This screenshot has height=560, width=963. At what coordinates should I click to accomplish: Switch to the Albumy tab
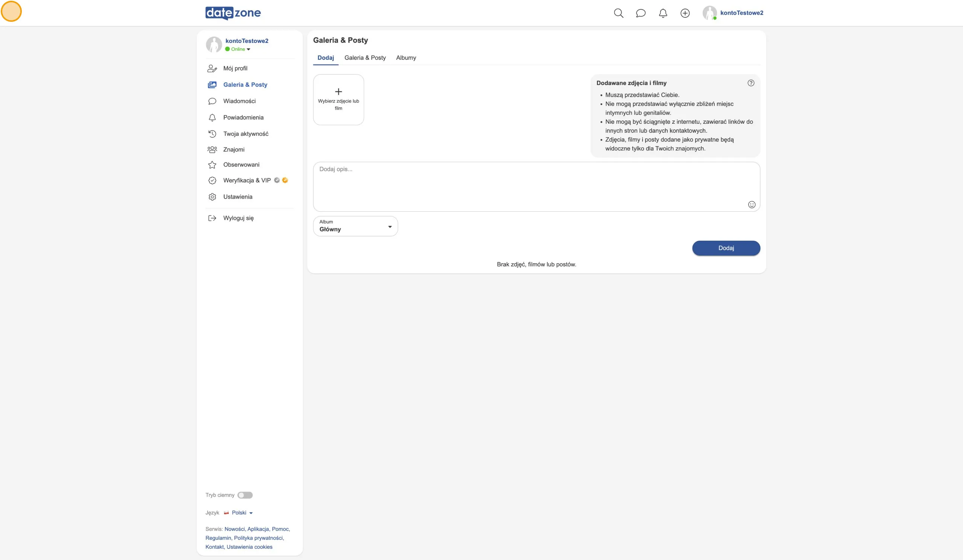click(x=406, y=58)
